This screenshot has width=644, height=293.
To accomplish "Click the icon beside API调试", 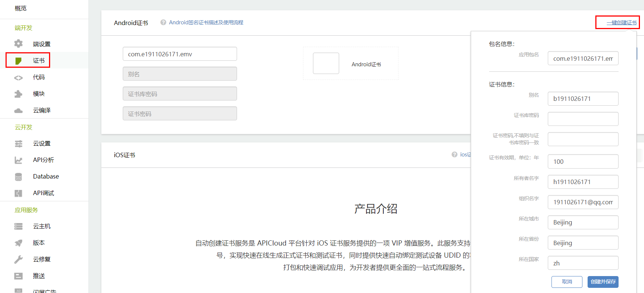I will click(18, 193).
